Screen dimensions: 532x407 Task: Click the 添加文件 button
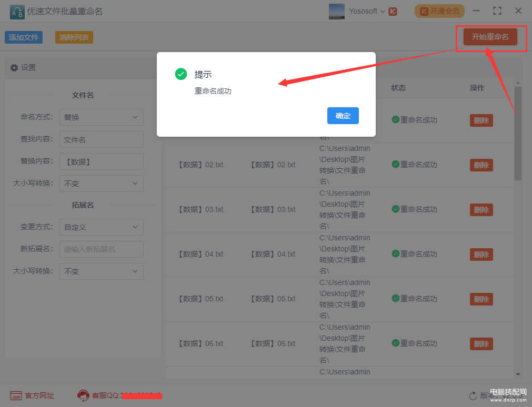(x=24, y=37)
